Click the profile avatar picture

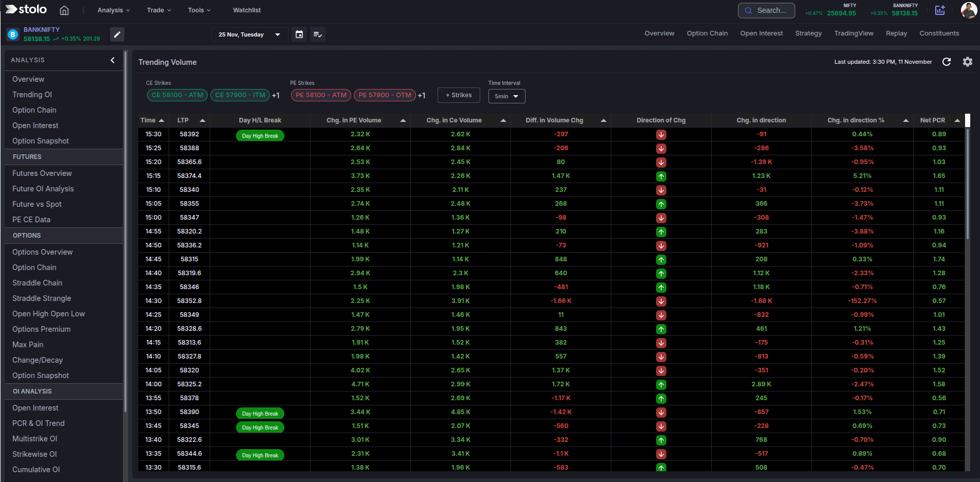(969, 10)
